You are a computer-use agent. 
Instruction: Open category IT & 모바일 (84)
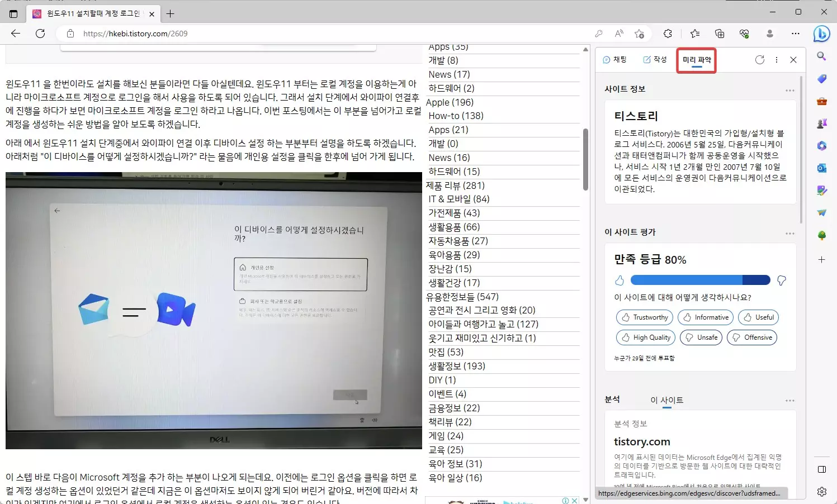tap(458, 199)
